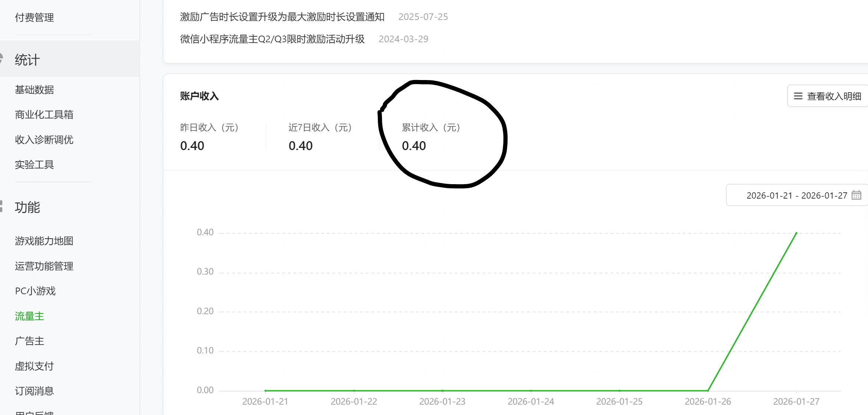This screenshot has width=868, height=415.
Task: Open the 查看收入明细 income details button
Action: coord(831,96)
